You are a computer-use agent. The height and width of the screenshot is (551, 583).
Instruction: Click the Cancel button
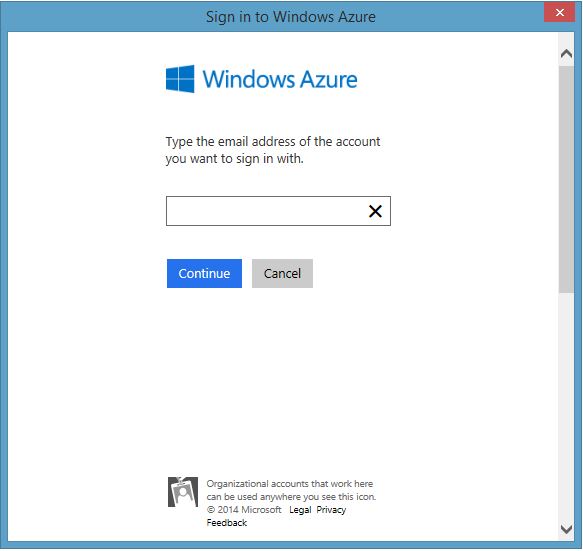282,273
